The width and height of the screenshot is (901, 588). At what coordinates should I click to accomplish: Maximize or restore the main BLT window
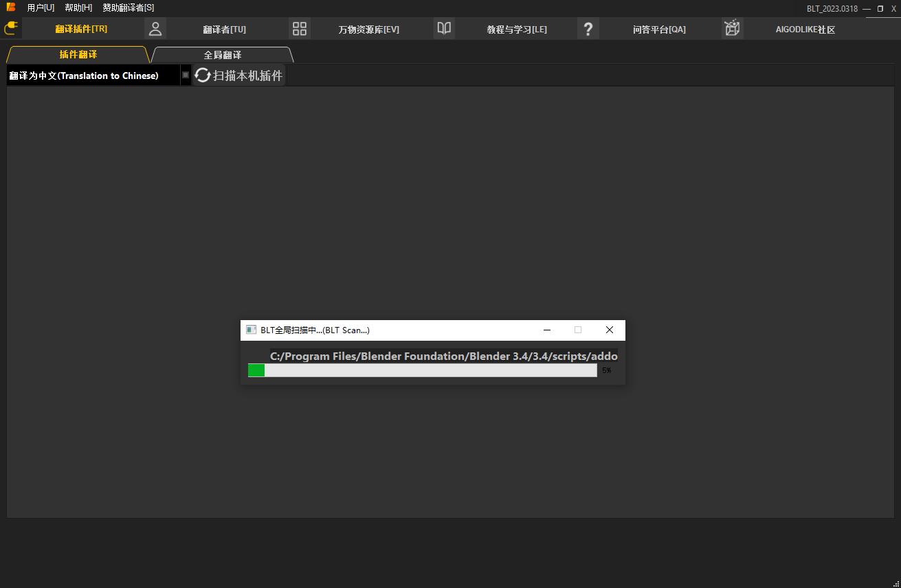[880, 9]
